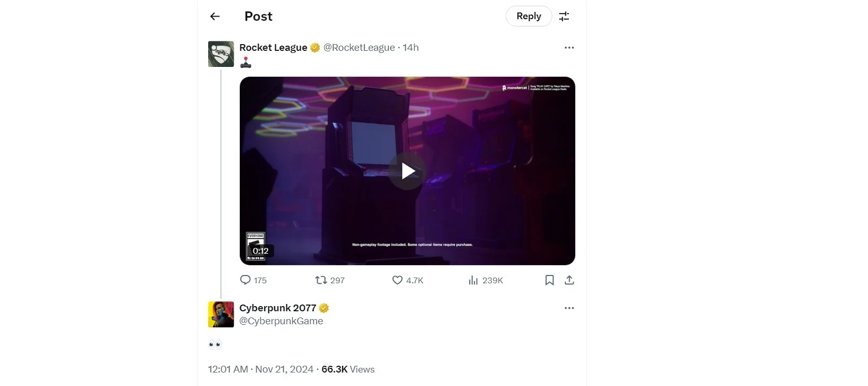
Task: Play the arcade video
Action: tap(408, 171)
